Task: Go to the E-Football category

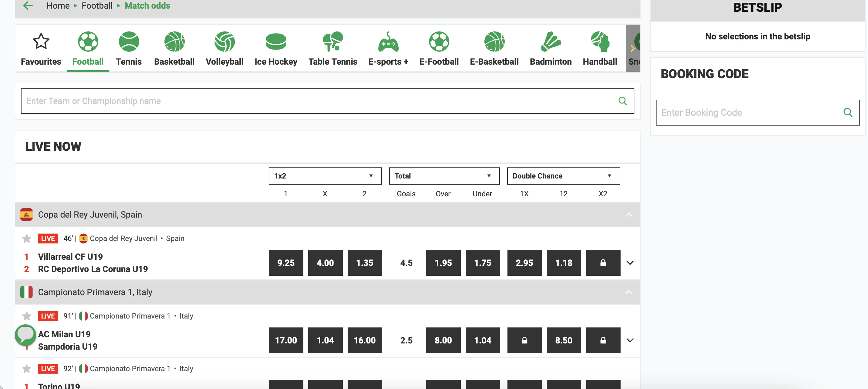Action: (x=439, y=49)
